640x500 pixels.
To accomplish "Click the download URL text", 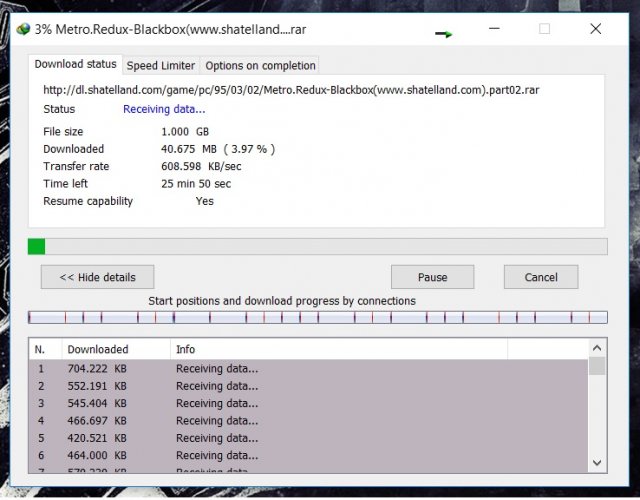I will (300, 90).
